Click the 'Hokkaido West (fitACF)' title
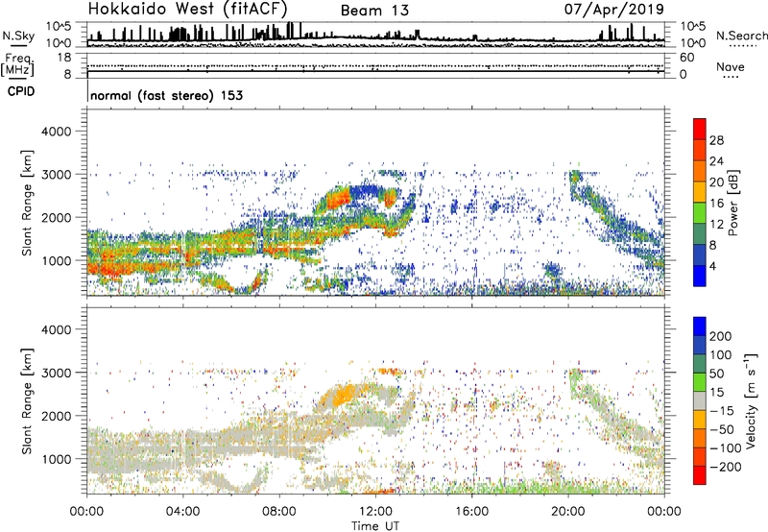The width and height of the screenshot is (768, 532). point(187,9)
